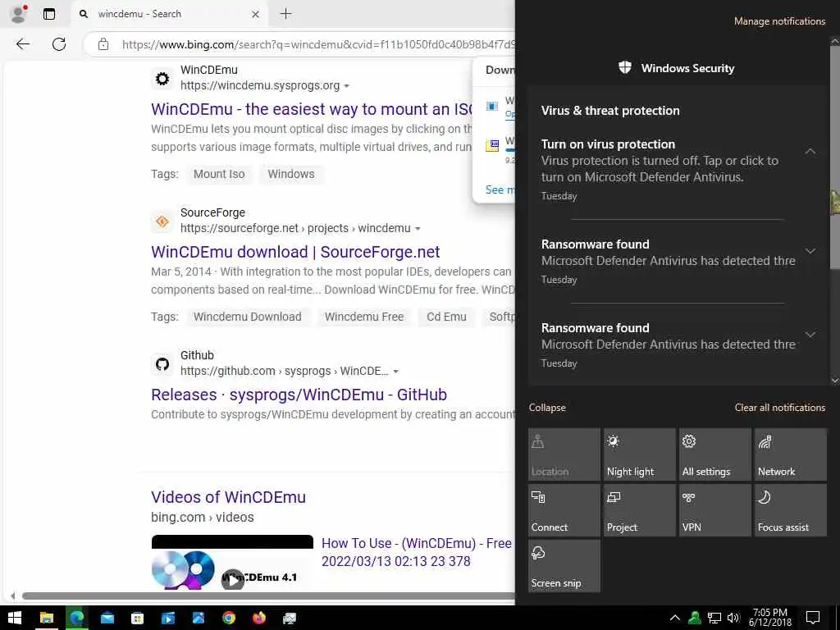Open Turn on virus protection notification
The width and height of the screenshot is (840, 630).
coord(667,169)
